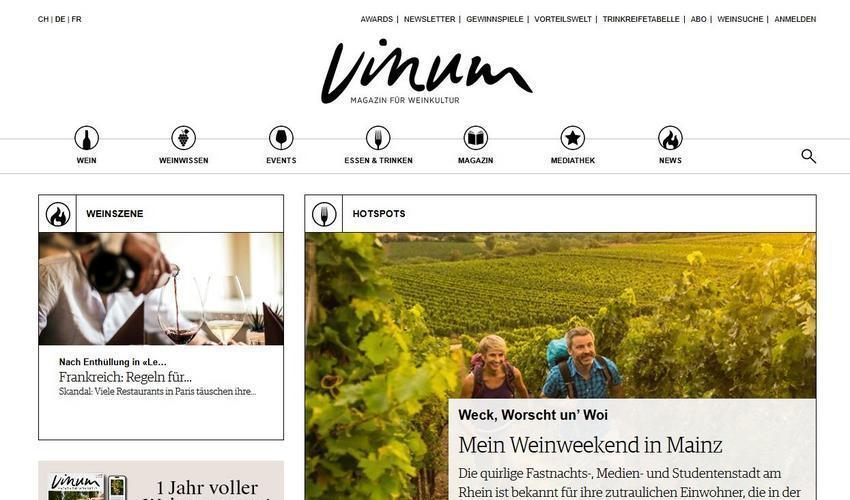The height and width of the screenshot is (500, 850).
Task: Click the Vinum magazine logo
Action: click(x=427, y=71)
